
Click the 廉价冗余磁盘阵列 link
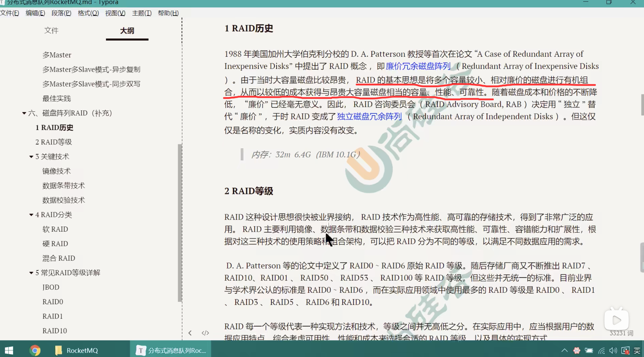pos(418,66)
